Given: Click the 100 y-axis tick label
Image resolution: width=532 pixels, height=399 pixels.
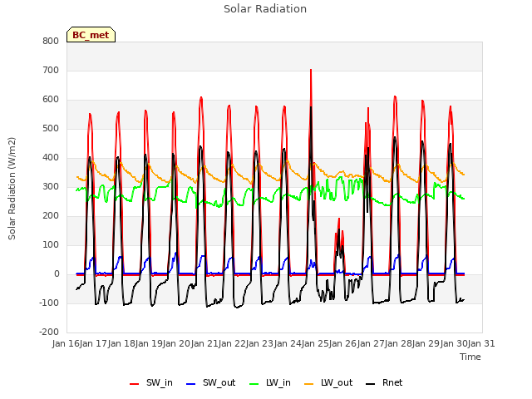Looking at the screenshot, I should pos(51,245).
